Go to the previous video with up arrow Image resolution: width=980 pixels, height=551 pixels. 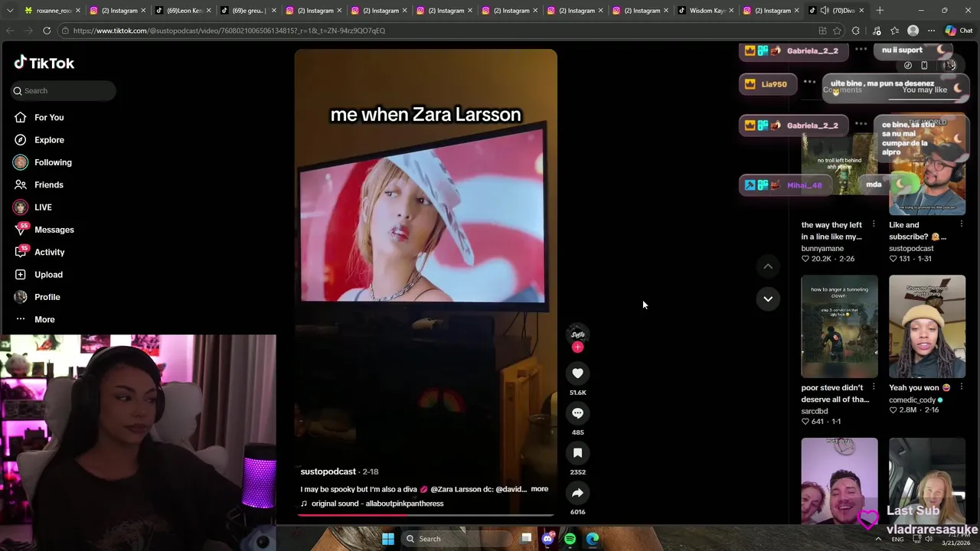point(768,266)
